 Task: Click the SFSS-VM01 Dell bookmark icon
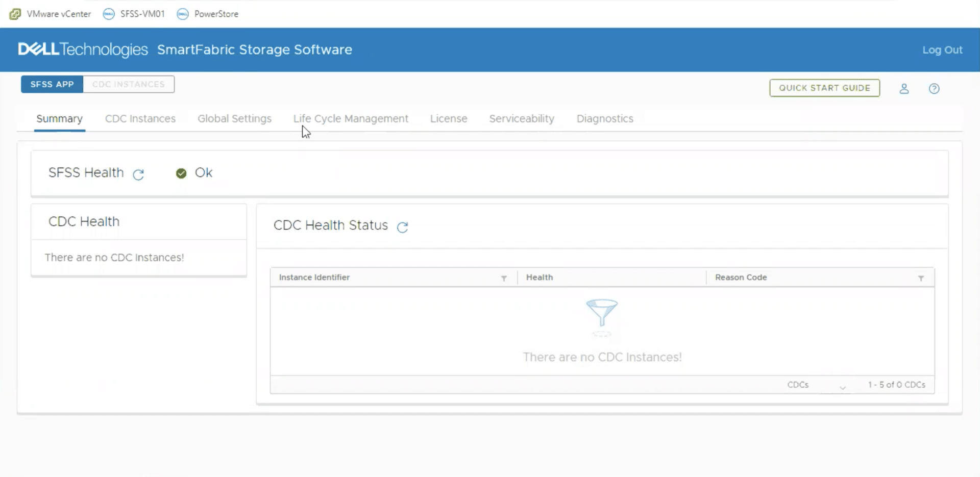109,14
